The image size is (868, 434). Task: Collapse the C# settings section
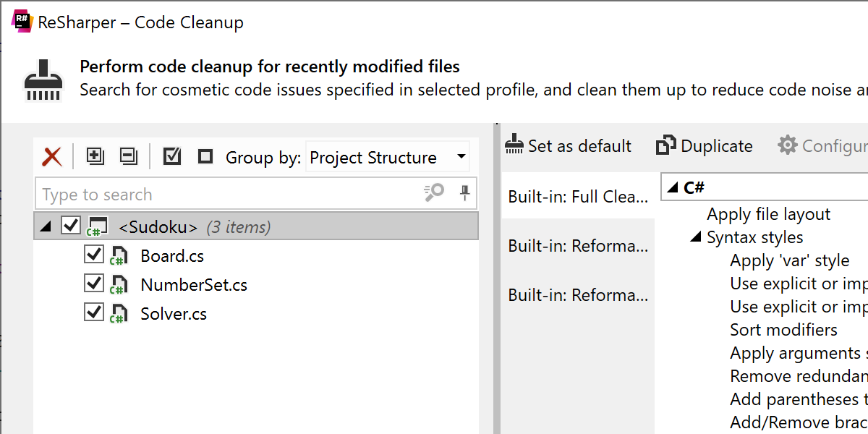(672, 188)
